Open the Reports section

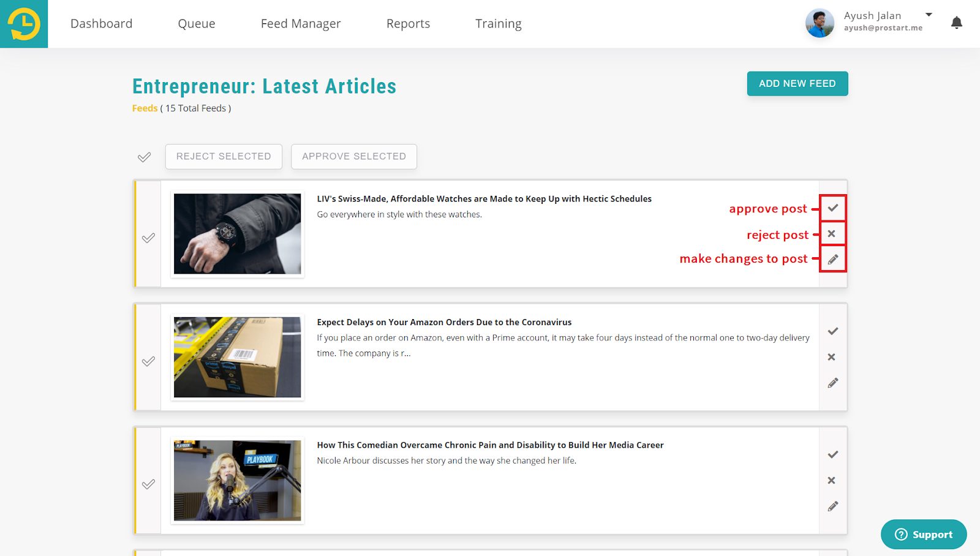(409, 24)
